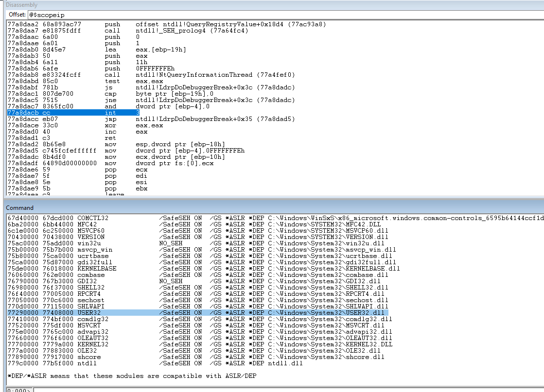Image resolution: width=544 pixels, height=392 pixels.
Task: Click the command prompt input at bottom
Action: 272,390
